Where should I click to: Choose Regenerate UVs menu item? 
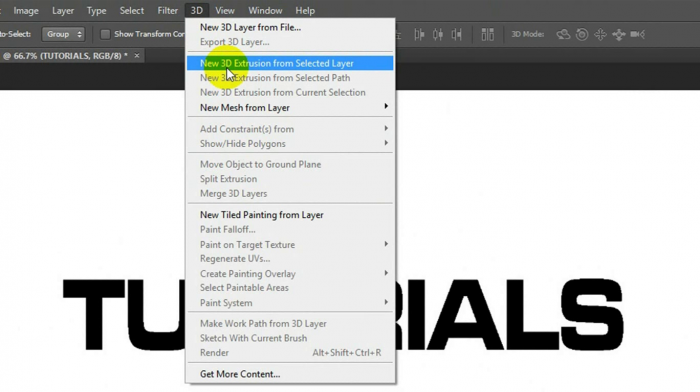290,259
